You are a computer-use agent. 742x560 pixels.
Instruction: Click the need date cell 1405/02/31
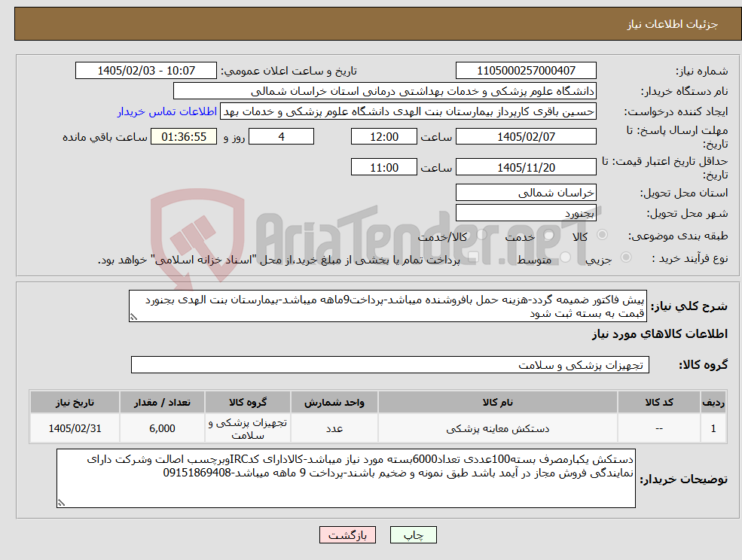click(75, 428)
